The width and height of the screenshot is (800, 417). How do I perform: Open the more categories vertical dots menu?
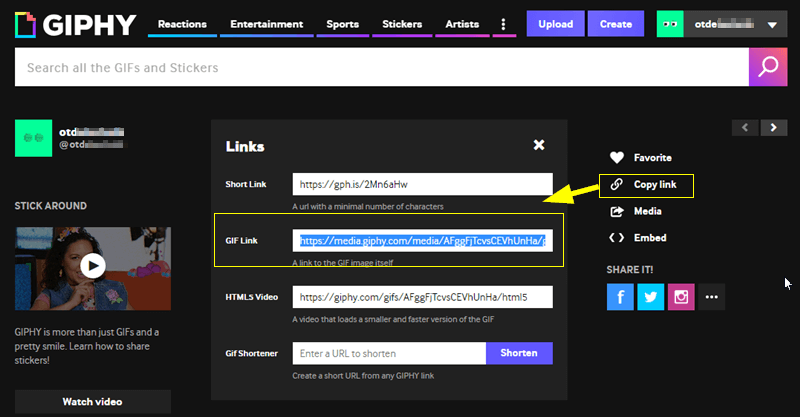click(503, 24)
